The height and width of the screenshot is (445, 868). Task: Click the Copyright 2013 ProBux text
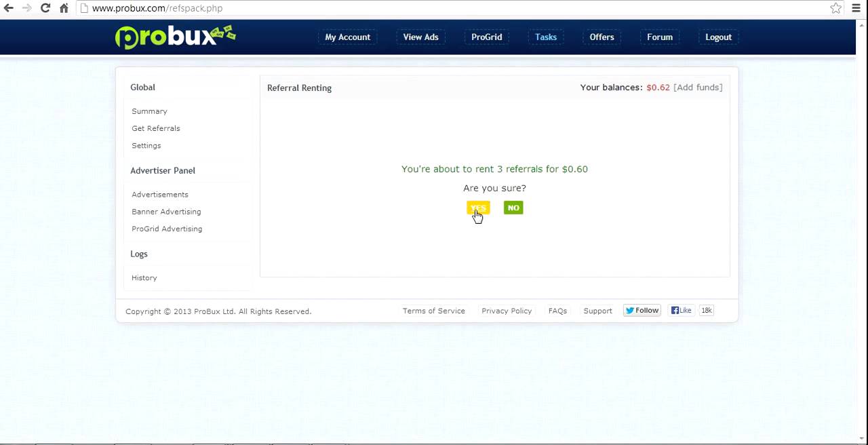[218, 311]
